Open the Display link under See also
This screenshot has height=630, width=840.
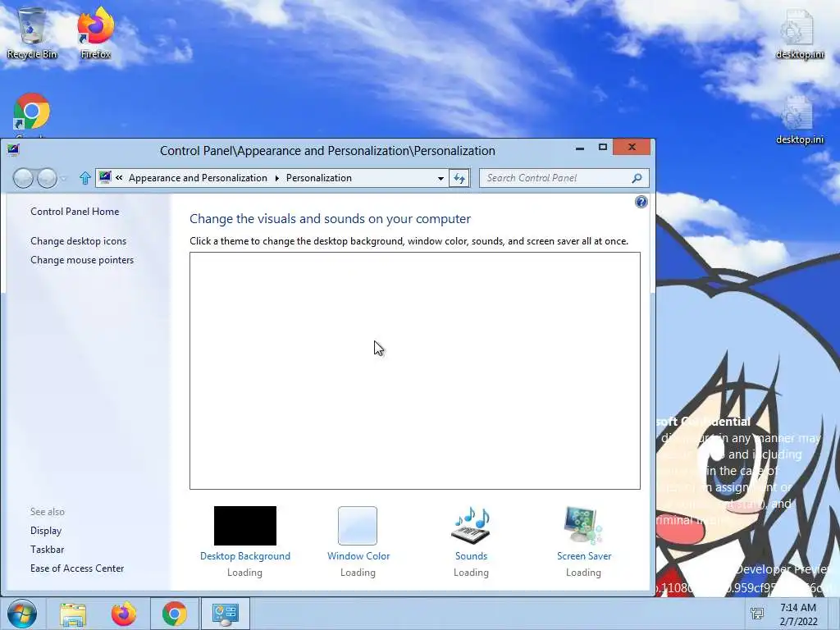coord(46,531)
